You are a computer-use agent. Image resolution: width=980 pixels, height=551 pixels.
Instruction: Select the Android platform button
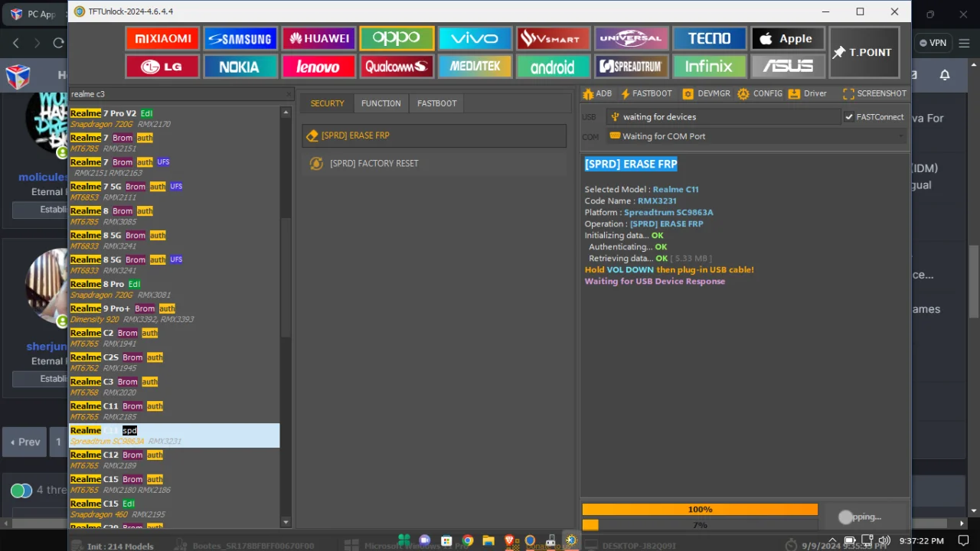coord(553,67)
